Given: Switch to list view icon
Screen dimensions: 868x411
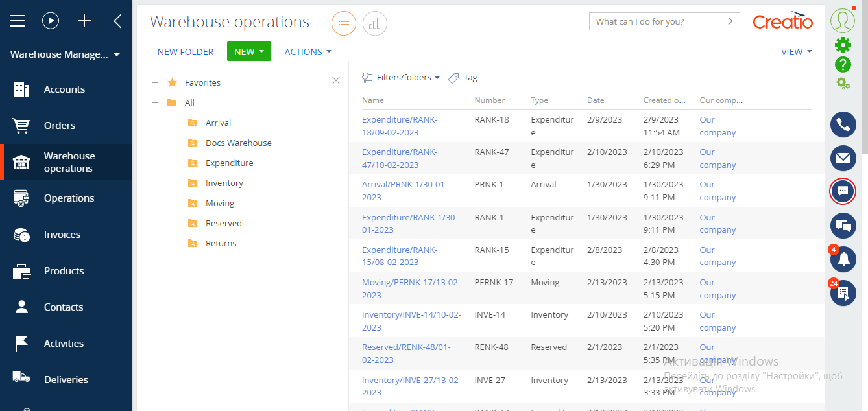Looking at the screenshot, I should pos(344,24).
